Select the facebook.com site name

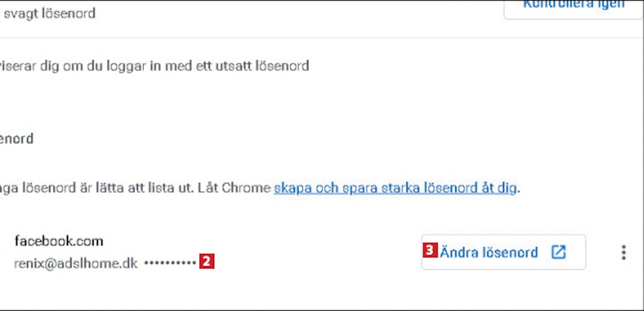click(x=59, y=241)
